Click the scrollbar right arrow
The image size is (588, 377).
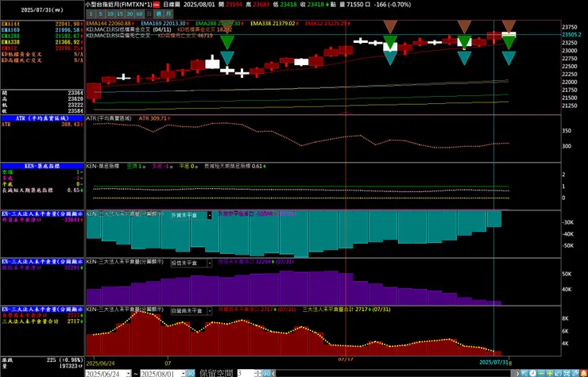(x=517, y=373)
